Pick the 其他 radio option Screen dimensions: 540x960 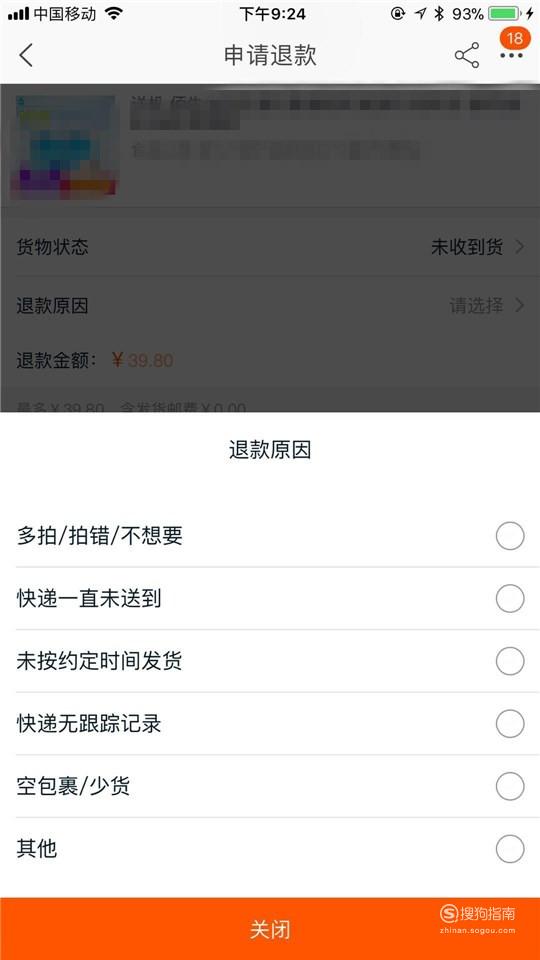point(510,849)
